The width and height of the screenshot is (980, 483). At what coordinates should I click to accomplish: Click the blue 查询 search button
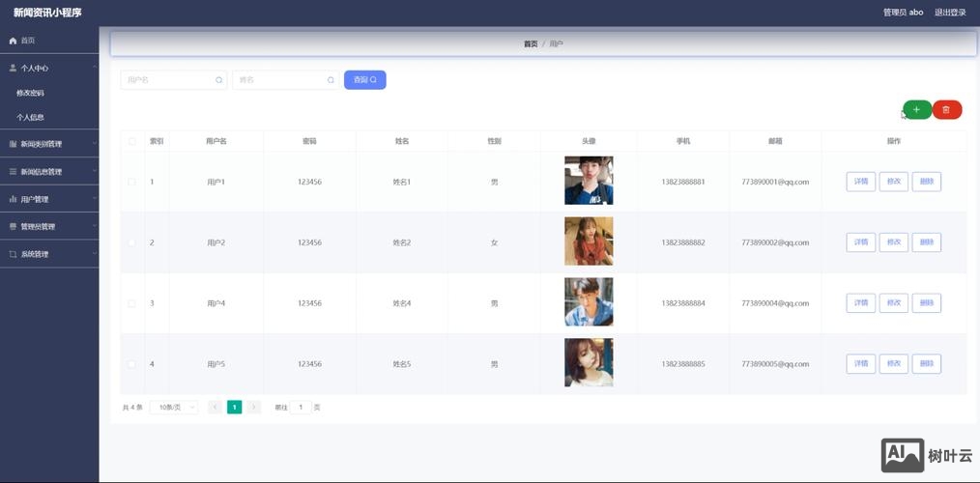pos(364,80)
